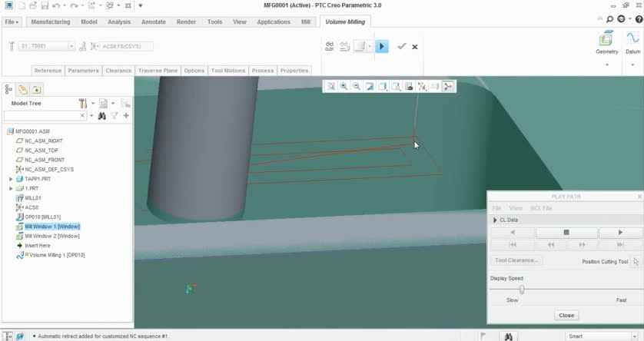Cancel the Volume Milling step with the X
Image resolution: width=644 pixels, height=341 pixels.
coord(415,47)
